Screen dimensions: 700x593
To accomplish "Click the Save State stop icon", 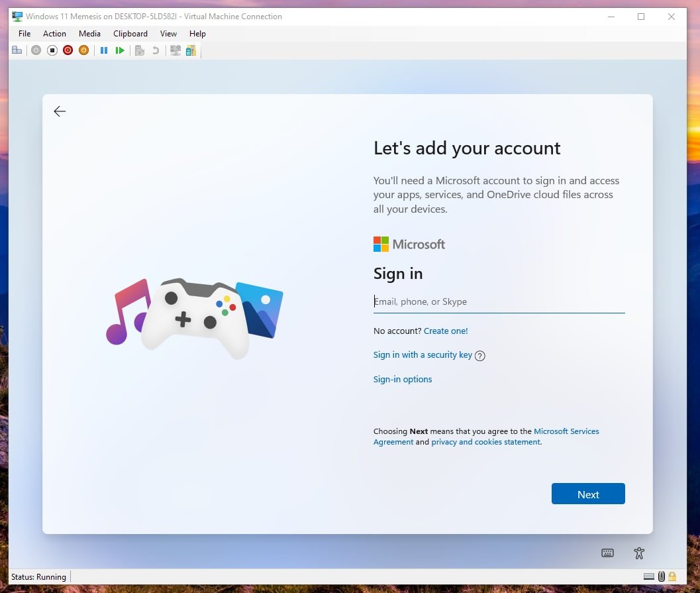I will [x=52, y=50].
